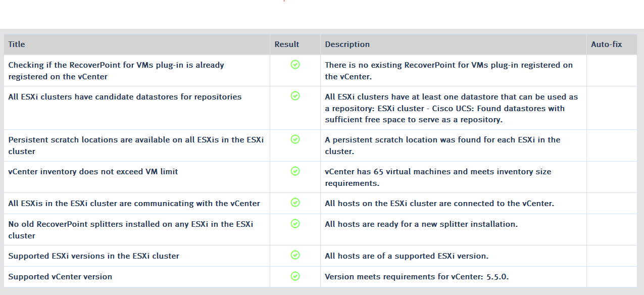
Task: Click description 'vCenter has 65 virtual machines'
Action: coord(438,177)
